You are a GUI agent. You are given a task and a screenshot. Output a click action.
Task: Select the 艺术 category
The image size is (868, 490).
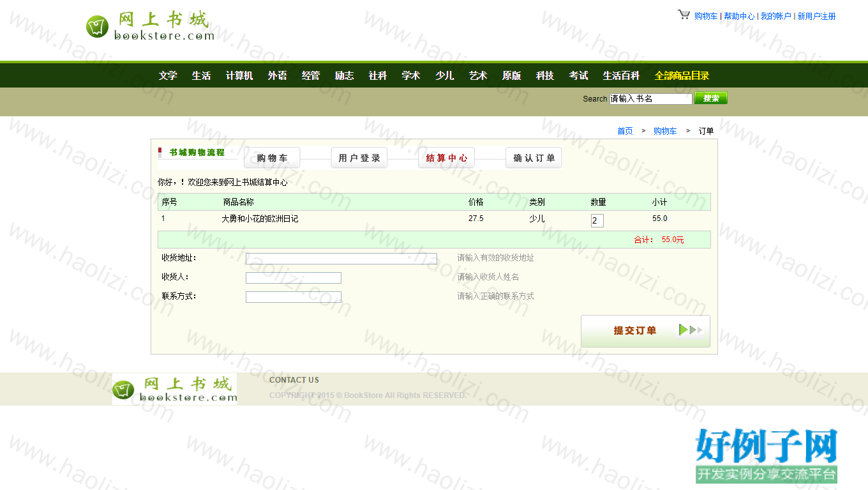478,75
